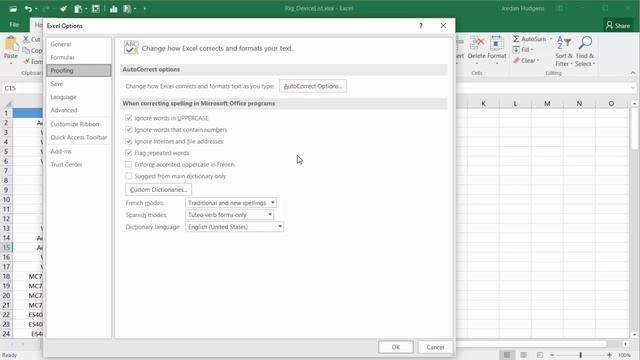
Task: Click the 100% zoom level
Action: (x=624, y=355)
